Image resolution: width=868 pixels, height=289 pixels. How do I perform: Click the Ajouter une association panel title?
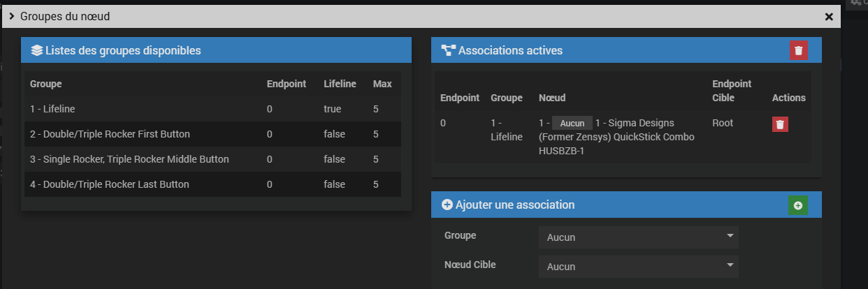coord(515,205)
